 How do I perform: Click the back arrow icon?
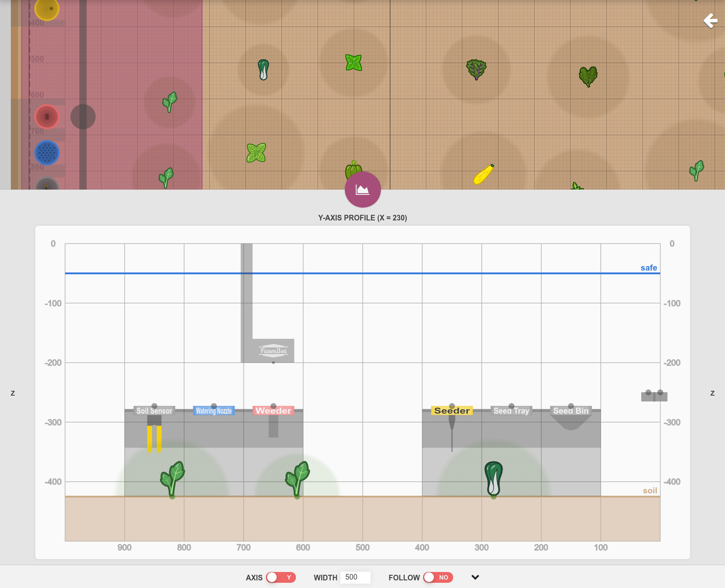click(x=711, y=20)
